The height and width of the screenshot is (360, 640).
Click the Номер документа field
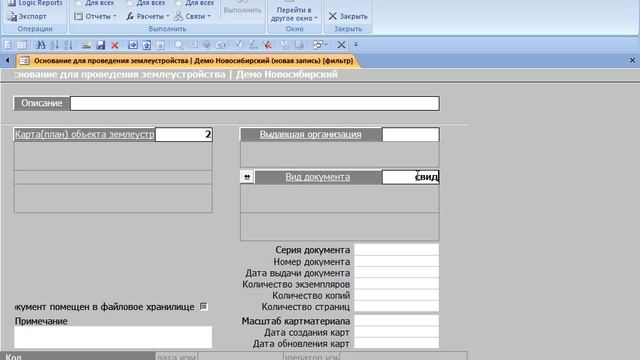point(396,262)
